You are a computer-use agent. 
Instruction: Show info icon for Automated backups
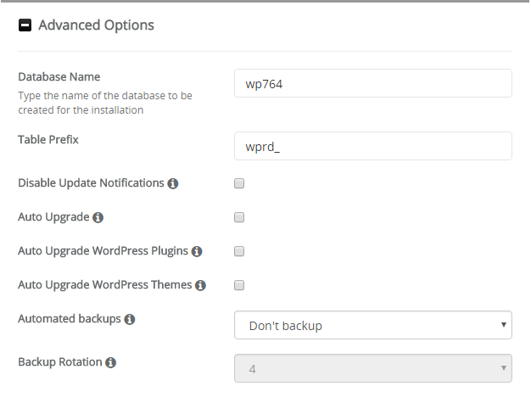(x=130, y=319)
